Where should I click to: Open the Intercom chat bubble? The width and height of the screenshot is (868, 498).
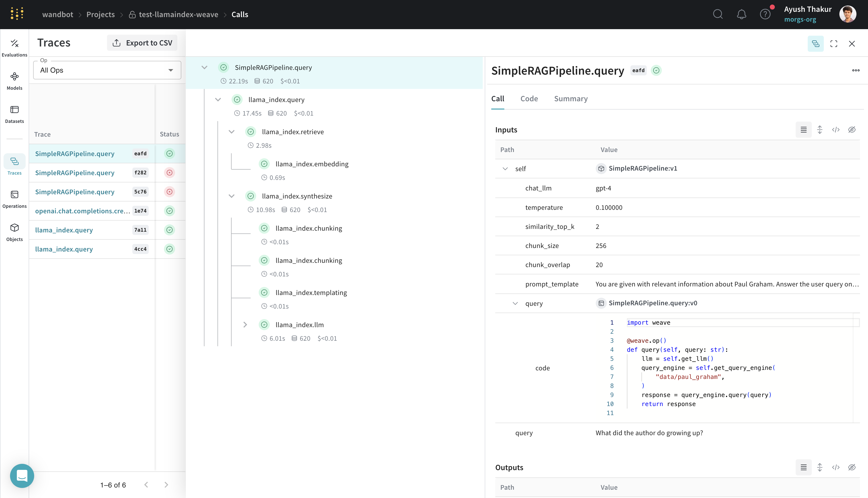point(22,475)
